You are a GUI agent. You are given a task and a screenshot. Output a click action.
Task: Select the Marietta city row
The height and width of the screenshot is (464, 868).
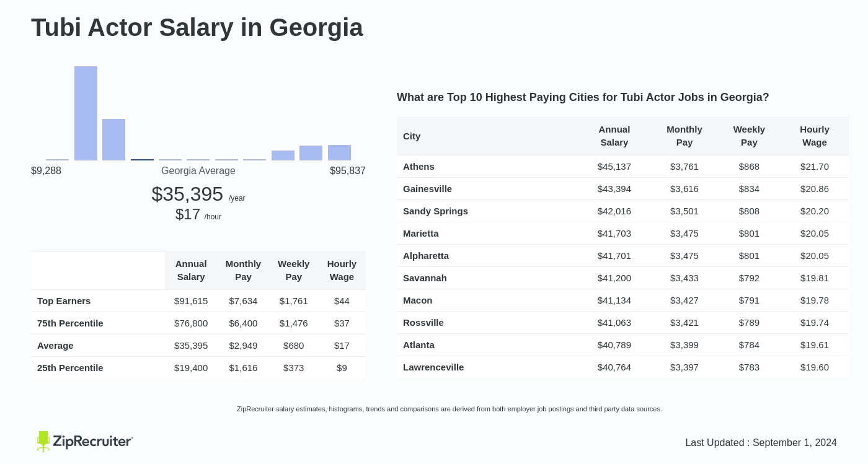point(623,233)
